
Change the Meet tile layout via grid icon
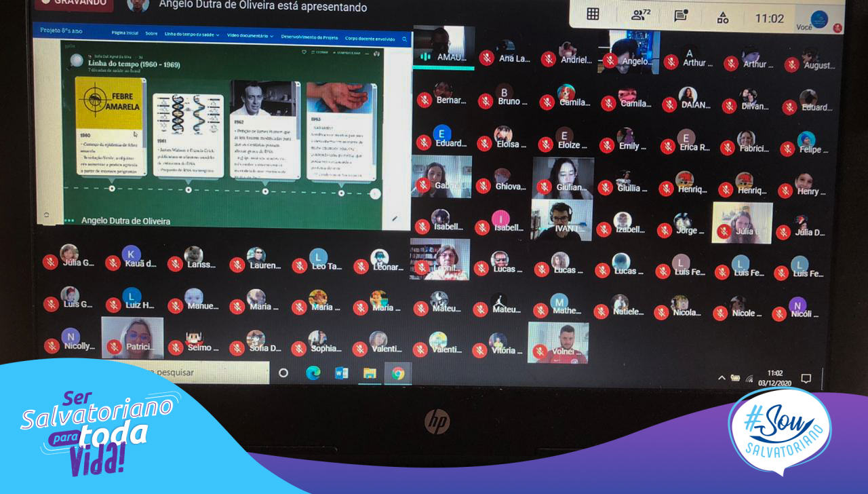[x=593, y=14]
